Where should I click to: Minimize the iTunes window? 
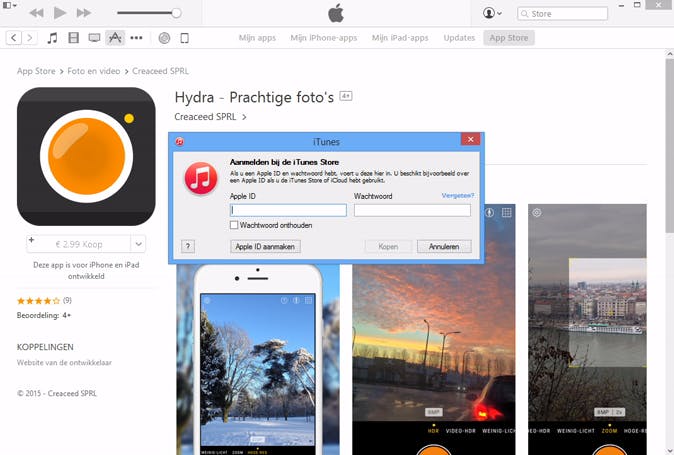621,6
